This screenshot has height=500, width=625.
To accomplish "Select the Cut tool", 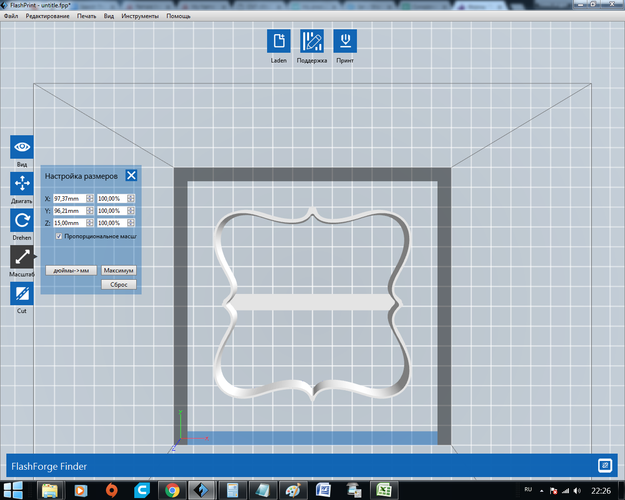I will click(22, 294).
